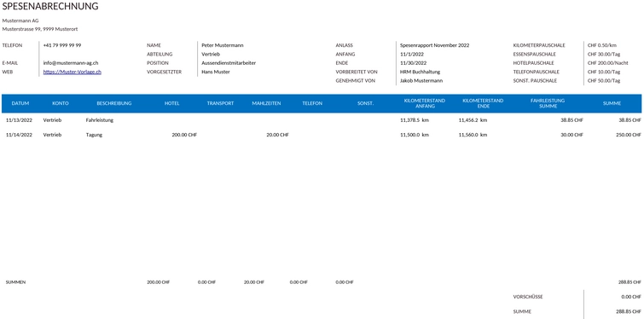The width and height of the screenshot is (644, 319).
Task: Select the Spesenrapport November 2022 field
Action: [x=434, y=45]
